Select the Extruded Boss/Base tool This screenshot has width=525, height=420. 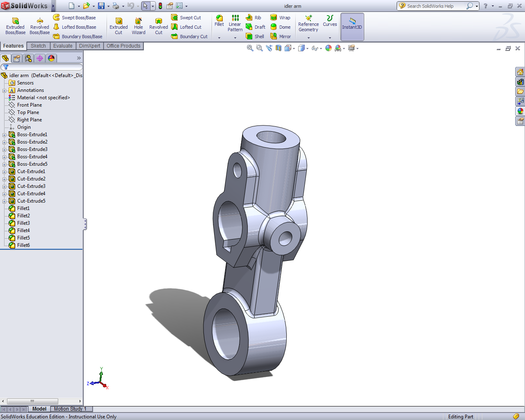coord(15,26)
